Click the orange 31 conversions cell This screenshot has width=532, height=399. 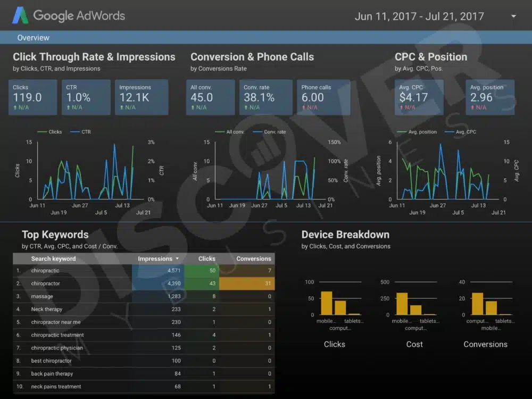tap(247, 284)
